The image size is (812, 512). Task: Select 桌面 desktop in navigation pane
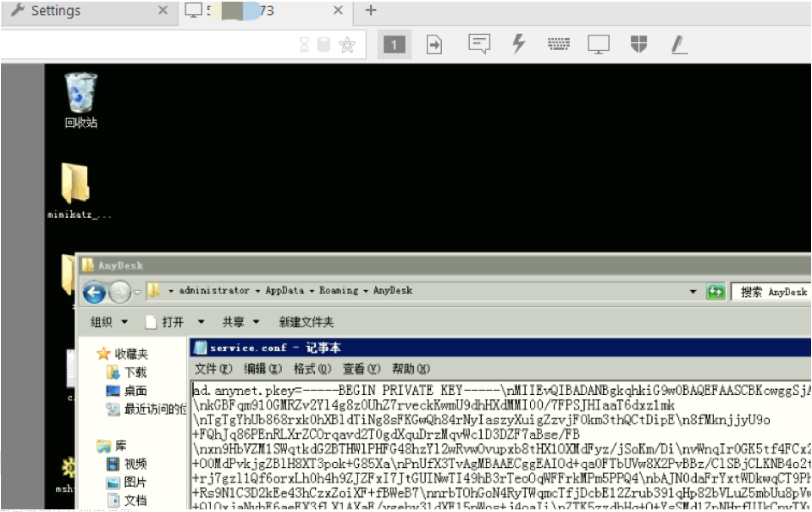point(126,391)
